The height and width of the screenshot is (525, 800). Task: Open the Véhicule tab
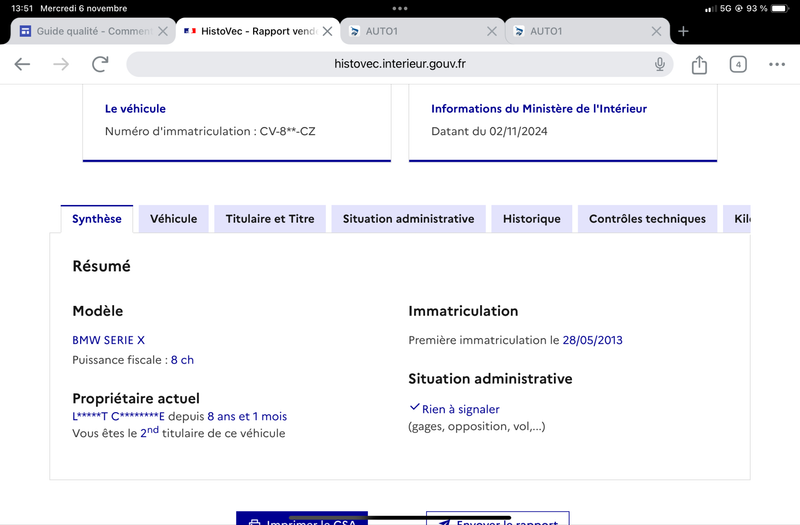pos(173,219)
